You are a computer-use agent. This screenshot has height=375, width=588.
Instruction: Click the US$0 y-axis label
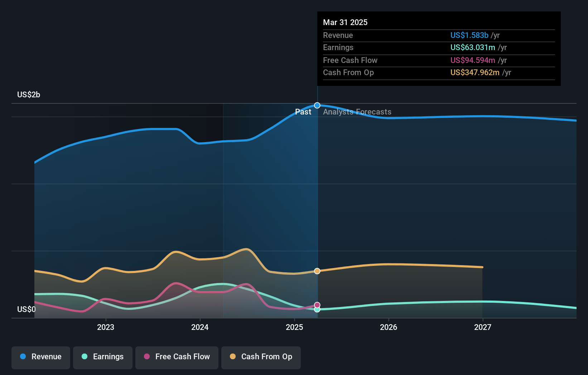click(x=26, y=310)
